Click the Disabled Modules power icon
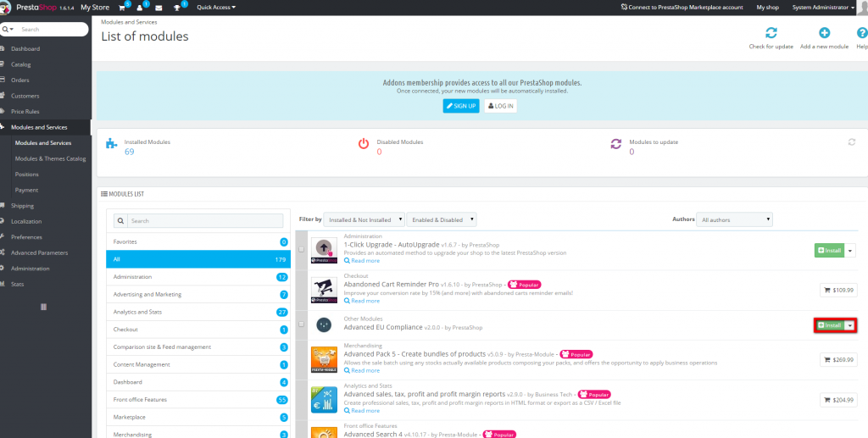The height and width of the screenshot is (438, 868). click(363, 144)
